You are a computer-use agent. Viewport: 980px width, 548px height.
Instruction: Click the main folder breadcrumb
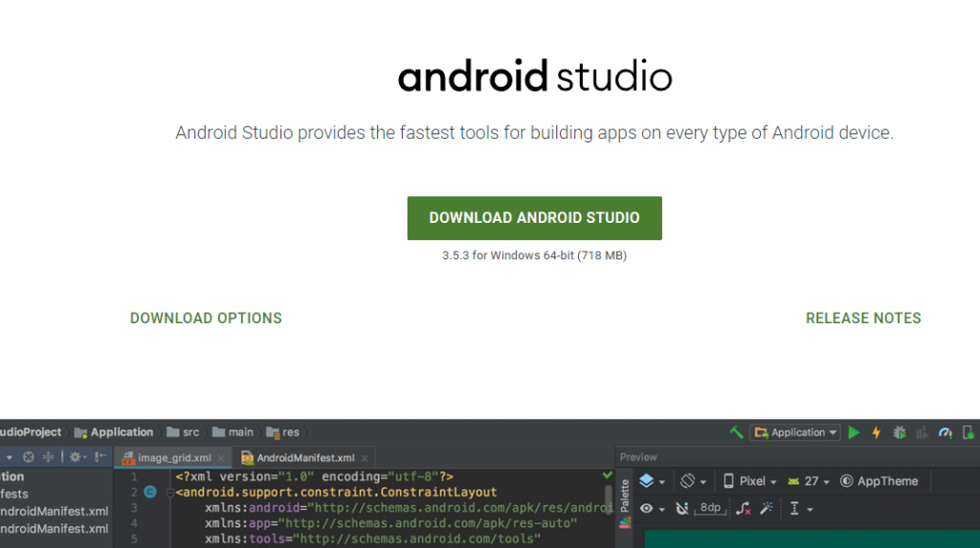(x=233, y=432)
